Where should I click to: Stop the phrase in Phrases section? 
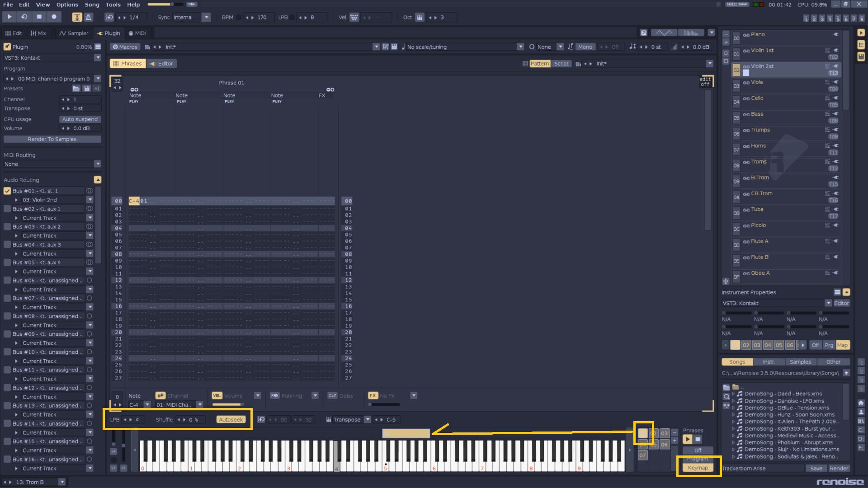[x=698, y=439]
